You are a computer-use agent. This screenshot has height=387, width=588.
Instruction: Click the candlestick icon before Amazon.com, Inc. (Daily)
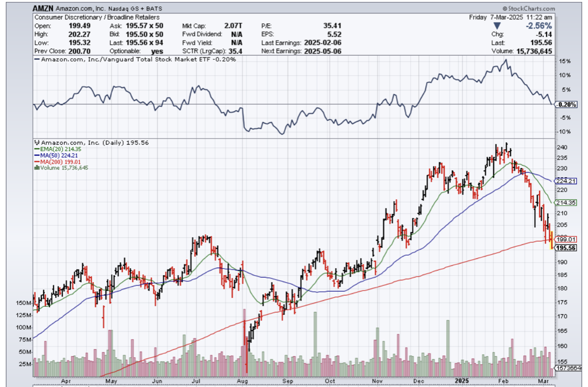click(x=36, y=143)
